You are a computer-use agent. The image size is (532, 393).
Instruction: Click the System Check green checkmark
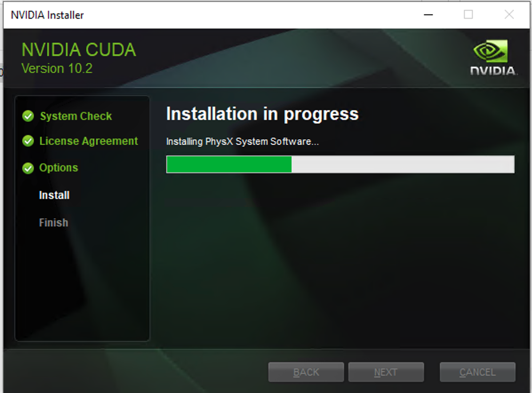28,116
